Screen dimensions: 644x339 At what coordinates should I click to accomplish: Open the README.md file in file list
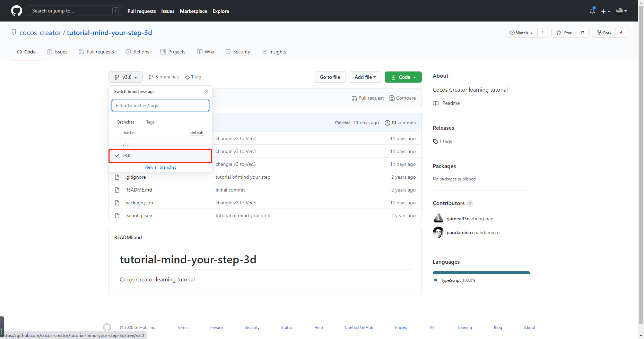[x=139, y=190]
